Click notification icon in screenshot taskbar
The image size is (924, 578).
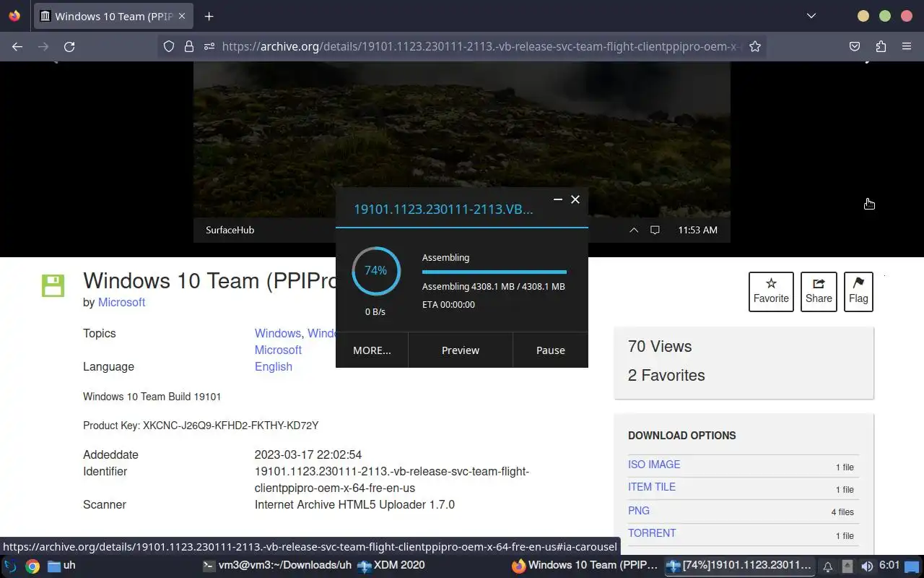tap(655, 230)
